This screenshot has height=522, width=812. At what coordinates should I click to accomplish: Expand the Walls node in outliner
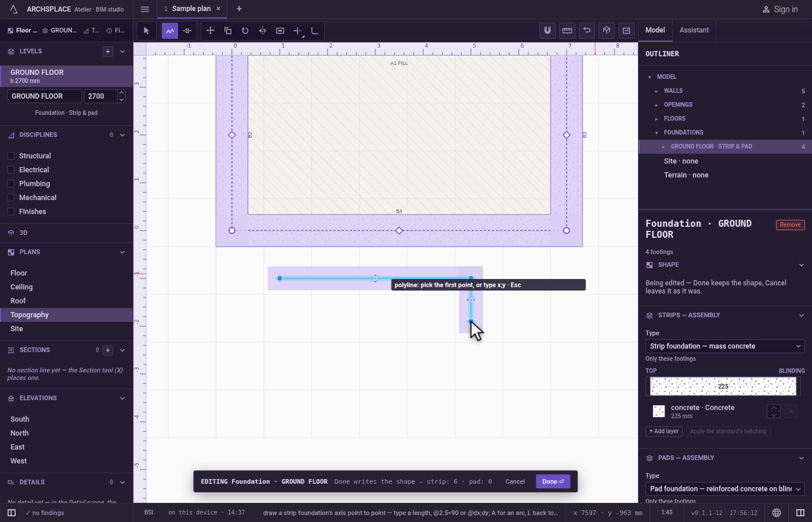pos(657,91)
